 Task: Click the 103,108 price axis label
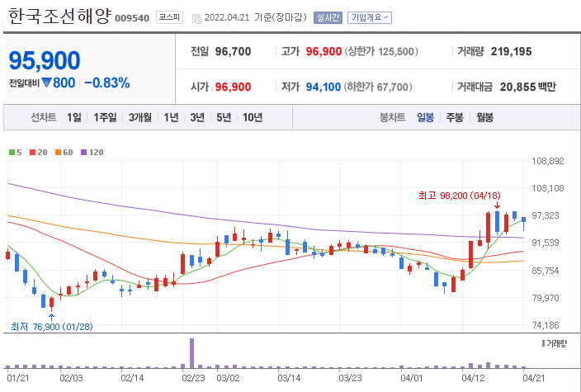[548, 188]
